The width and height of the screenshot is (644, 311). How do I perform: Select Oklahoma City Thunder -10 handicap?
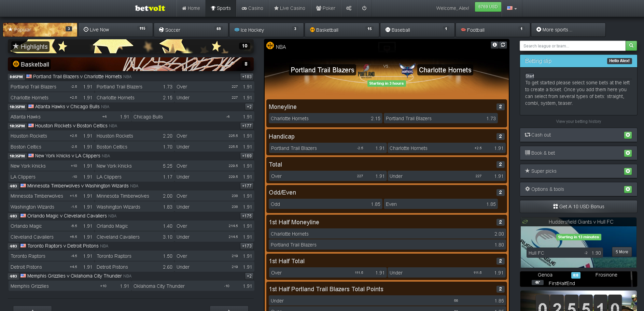coord(193,286)
